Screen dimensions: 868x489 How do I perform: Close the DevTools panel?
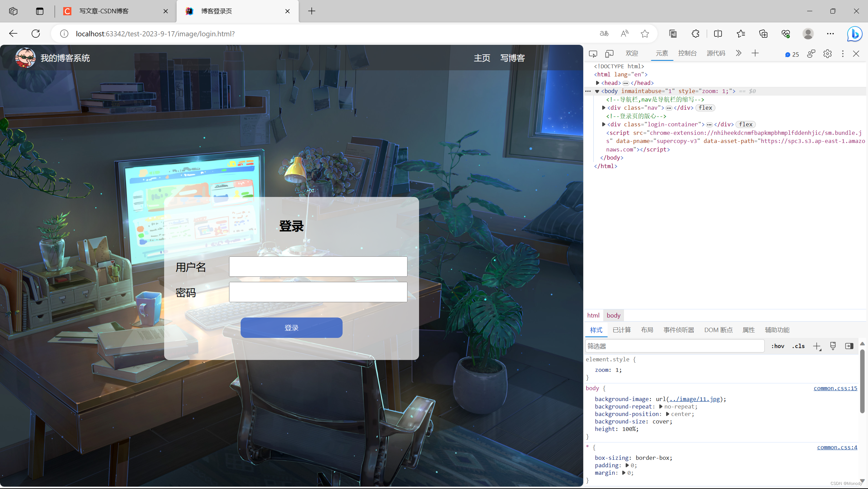pyautogui.click(x=856, y=54)
